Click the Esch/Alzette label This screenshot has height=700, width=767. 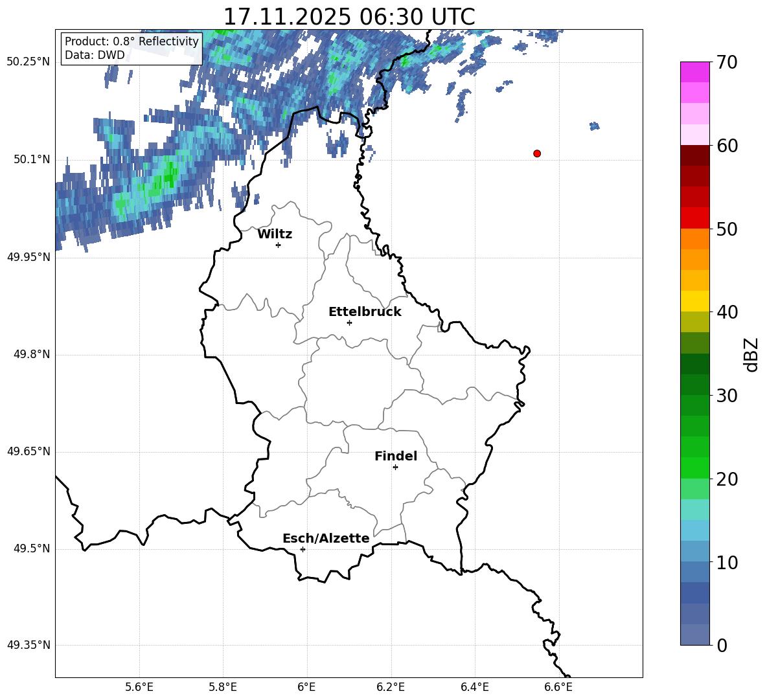click(x=326, y=538)
